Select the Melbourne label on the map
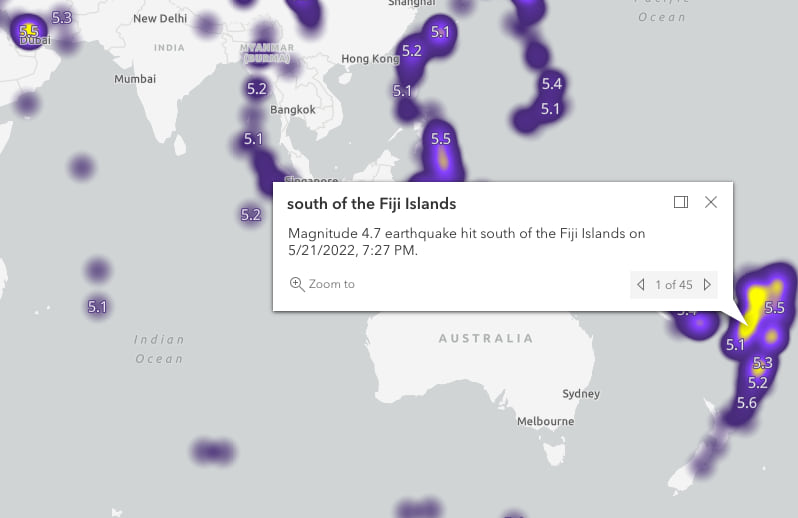The width and height of the screenshot is (798, 518). [x=545, y=422]
